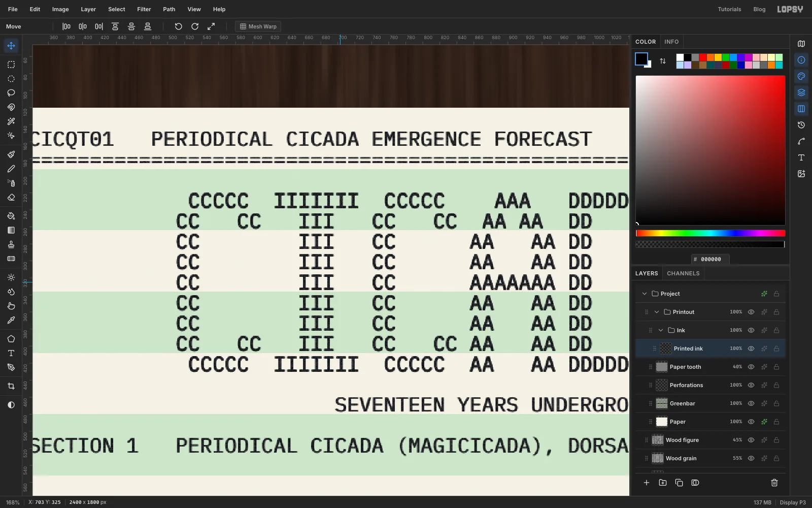Select the Wood figure layer thumbnail
812x508 pixels.
click(658, 440)
